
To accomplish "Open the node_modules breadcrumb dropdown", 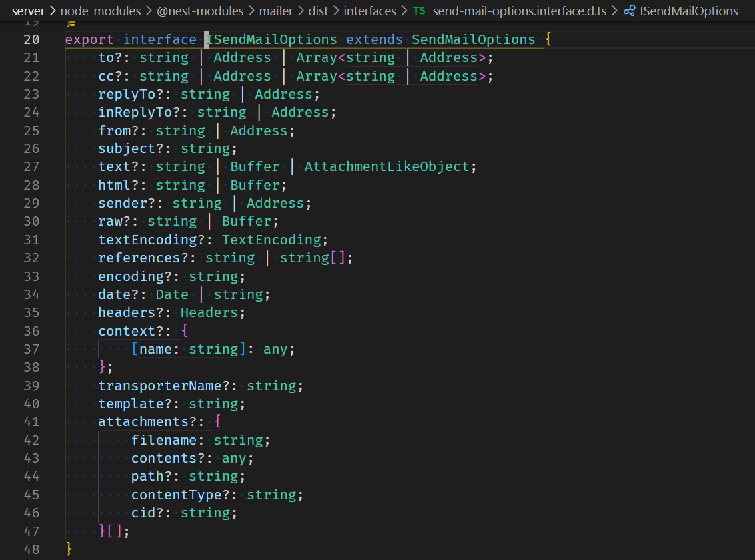I will tap(101, 11).
